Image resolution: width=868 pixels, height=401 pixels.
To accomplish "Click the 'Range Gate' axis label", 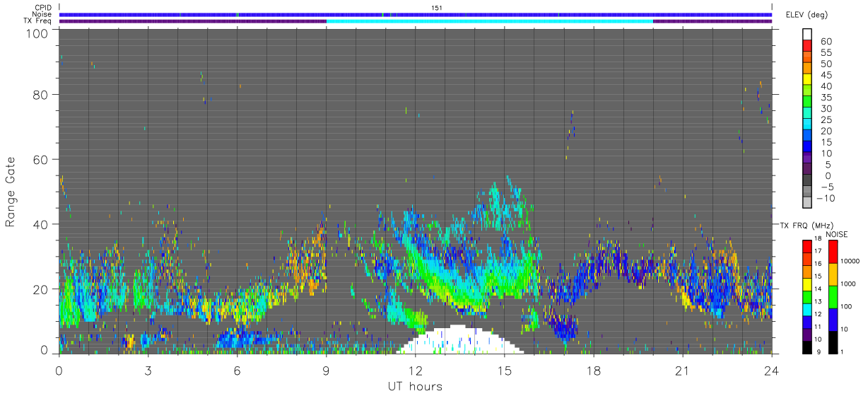I will pos(11,192).
